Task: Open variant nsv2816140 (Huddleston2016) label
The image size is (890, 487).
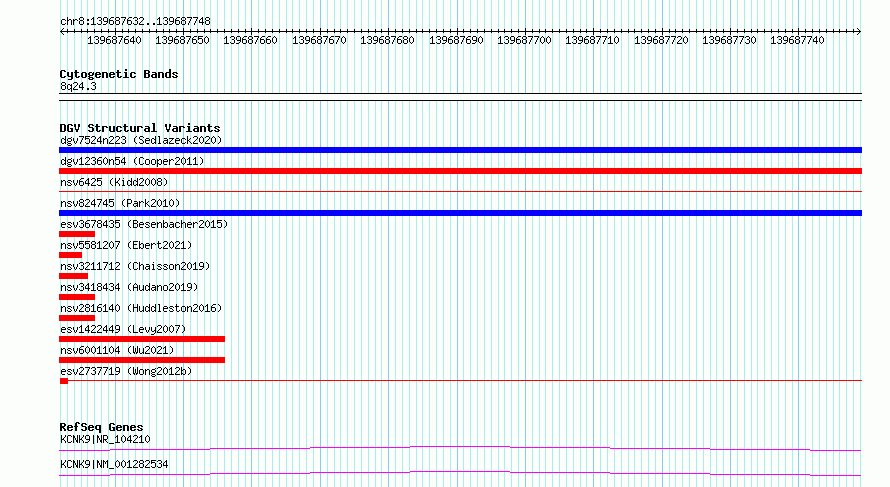Action: [x=141, y=308]
